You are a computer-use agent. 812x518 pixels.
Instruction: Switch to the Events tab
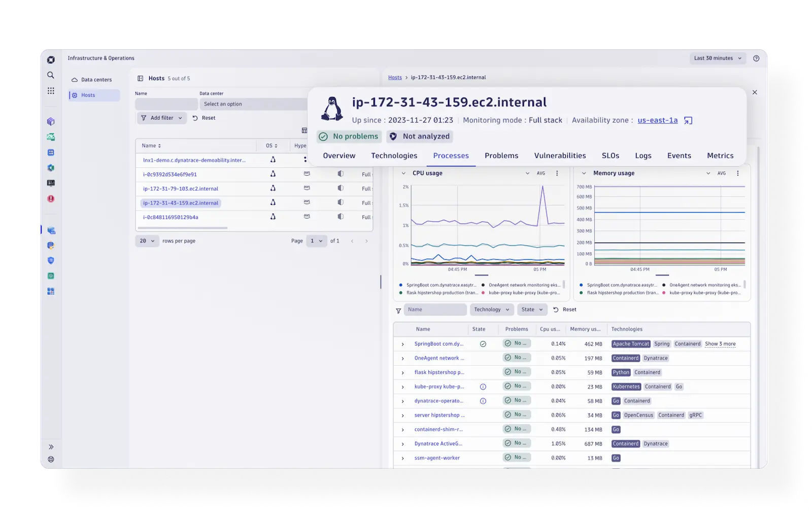[679, 156]
